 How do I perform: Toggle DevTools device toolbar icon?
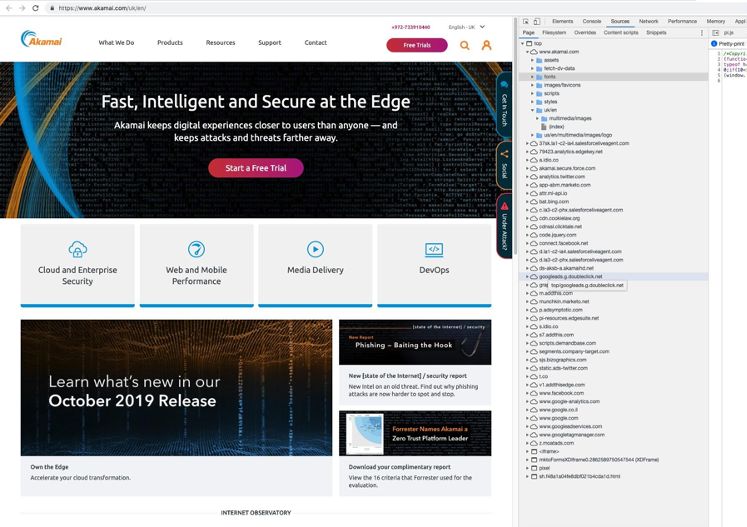coord(537,21)
